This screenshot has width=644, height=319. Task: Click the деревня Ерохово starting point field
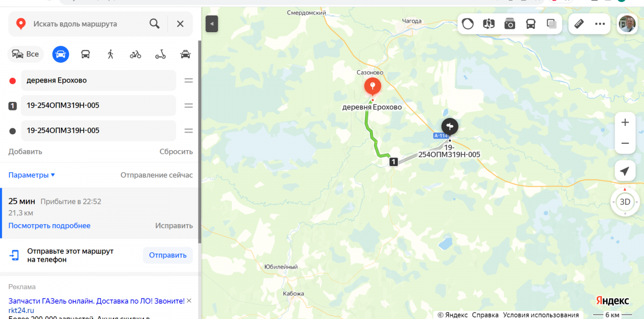click(x=99, y=80)
